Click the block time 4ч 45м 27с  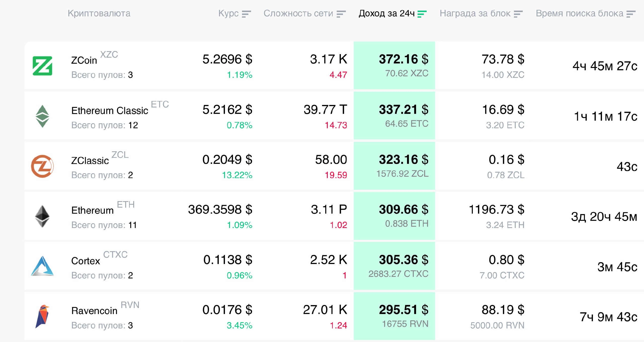tap(605, 66)
